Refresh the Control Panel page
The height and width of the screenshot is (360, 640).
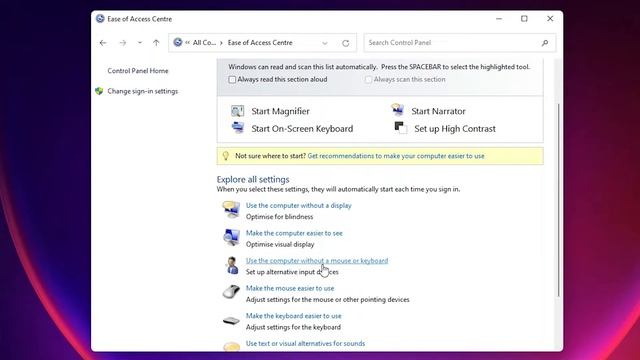point(346,43)
